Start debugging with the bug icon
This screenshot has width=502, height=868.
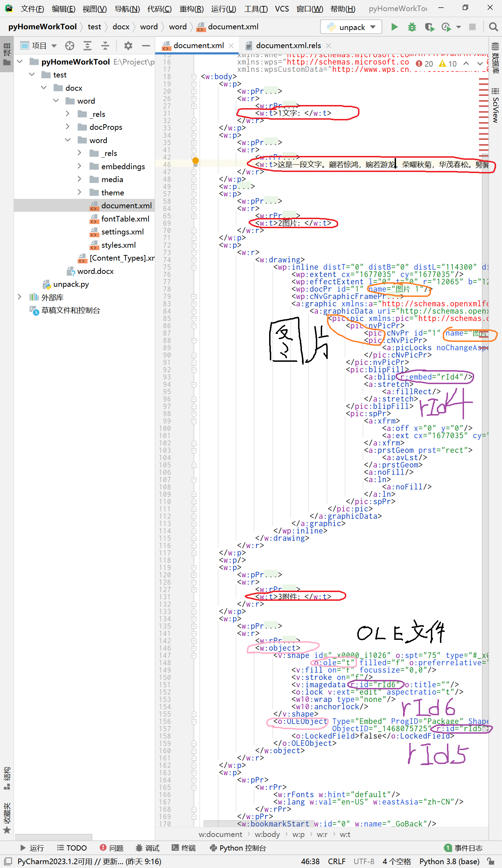(412, 27)
